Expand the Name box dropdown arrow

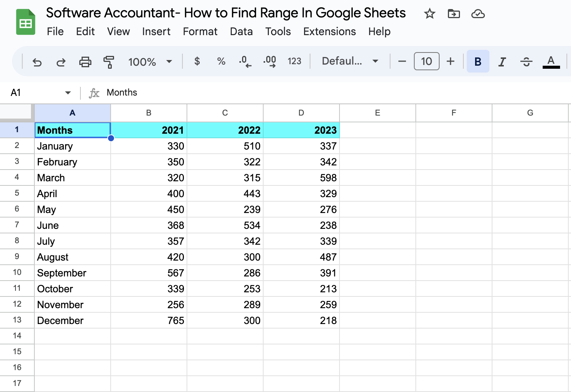coord(68,93)
